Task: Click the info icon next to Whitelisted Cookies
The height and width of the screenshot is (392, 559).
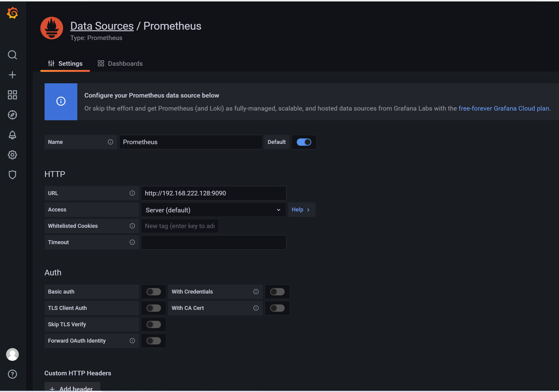Action: (x=132, y=226)
